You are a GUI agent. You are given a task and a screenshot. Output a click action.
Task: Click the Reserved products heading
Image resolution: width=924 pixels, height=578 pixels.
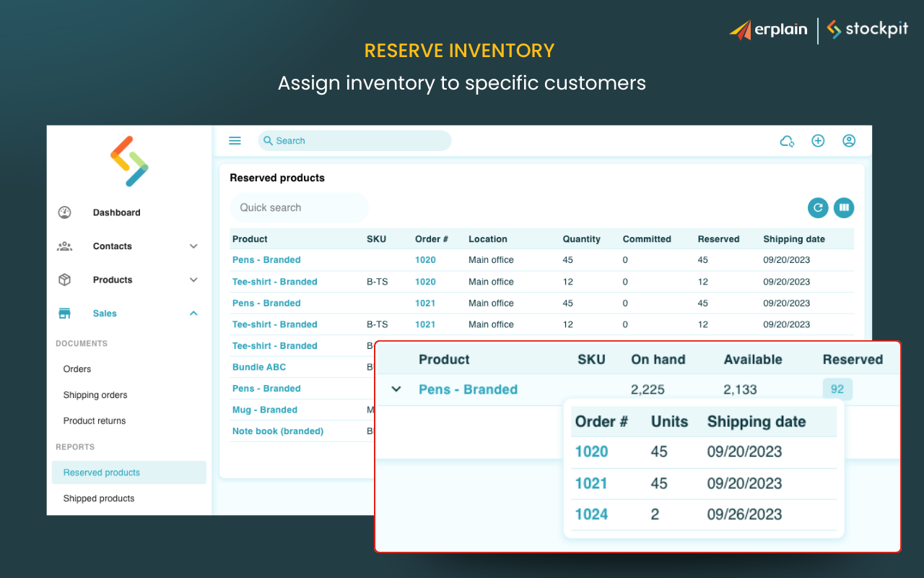click(277, 178)
